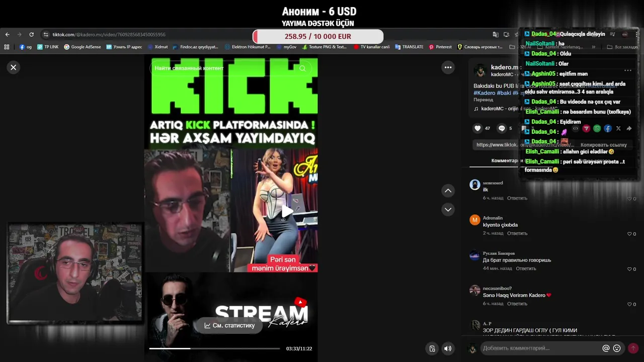The image size is (644, 362).
Task: Toggle the auto-scroll icon beside the volume button
Action: [x=432, y=348]
